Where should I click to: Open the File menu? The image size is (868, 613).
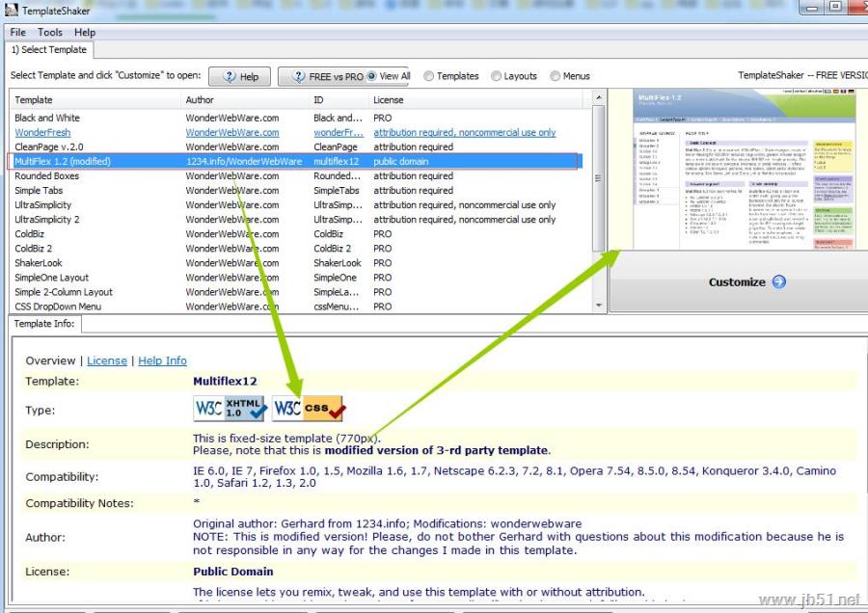[17, 32]
